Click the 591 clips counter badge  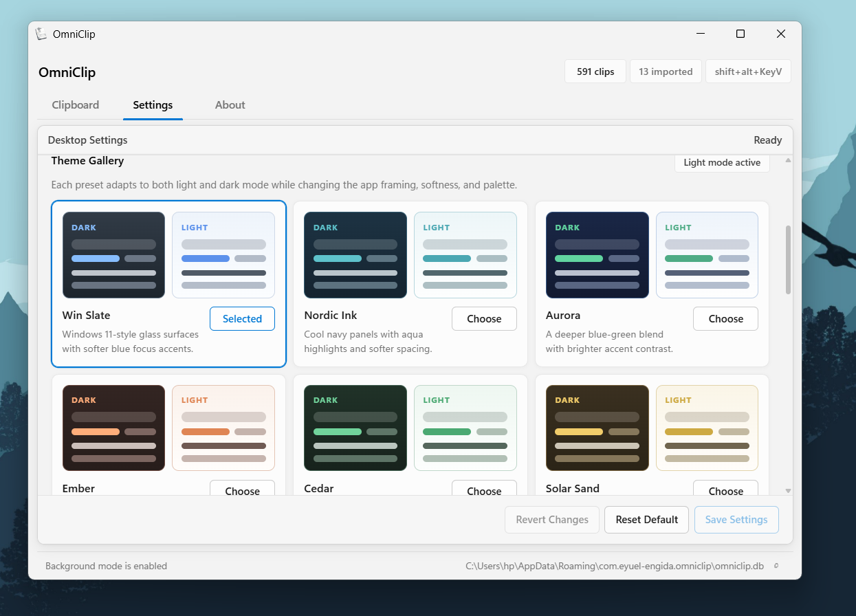click(595, 71)
